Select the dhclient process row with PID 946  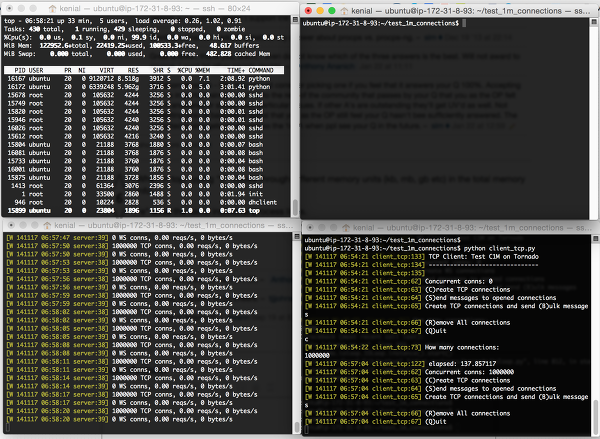(144, 202)
